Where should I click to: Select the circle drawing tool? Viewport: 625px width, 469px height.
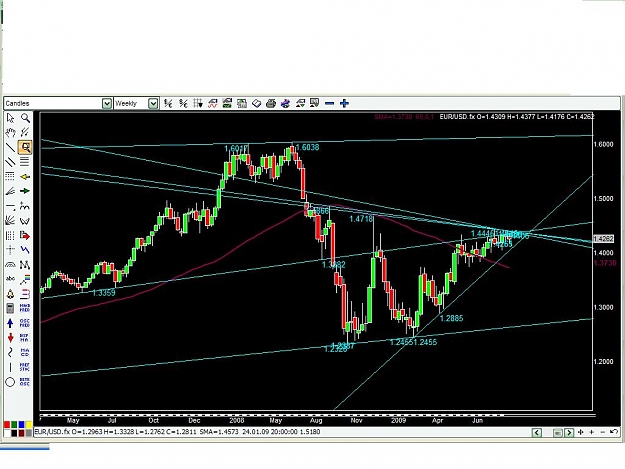10,382
